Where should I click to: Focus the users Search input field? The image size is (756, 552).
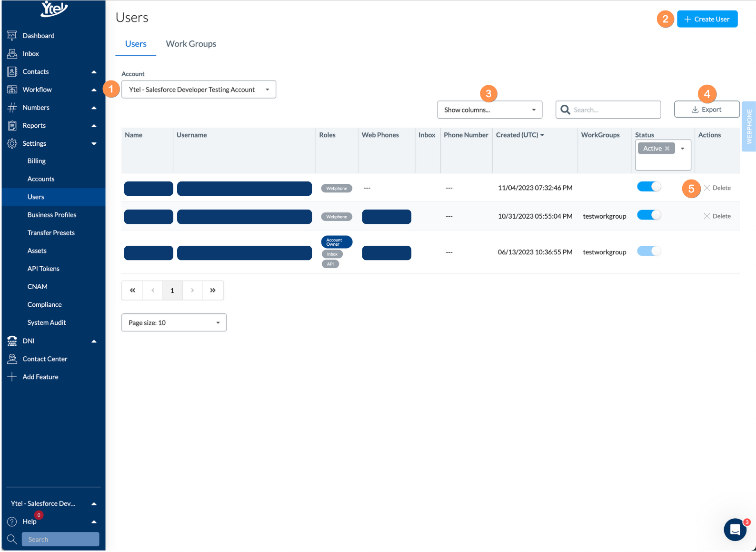point(608,110)
